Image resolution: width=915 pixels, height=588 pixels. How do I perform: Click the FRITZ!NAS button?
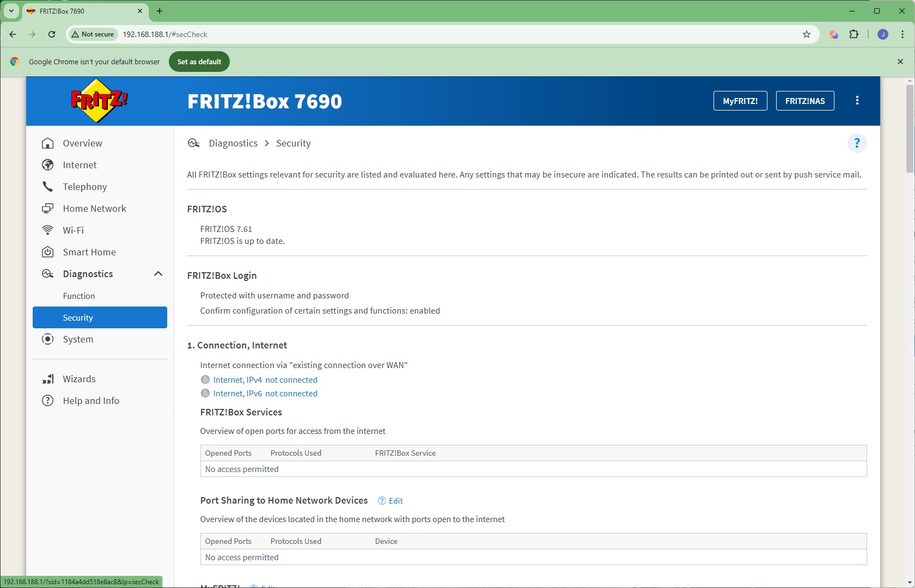click(x=805, y=101)
